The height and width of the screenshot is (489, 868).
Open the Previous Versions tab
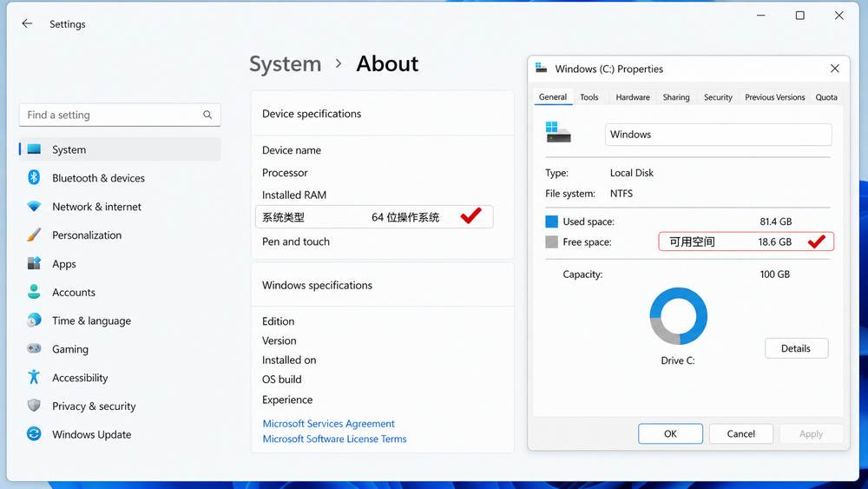click(x=775, y=97)
